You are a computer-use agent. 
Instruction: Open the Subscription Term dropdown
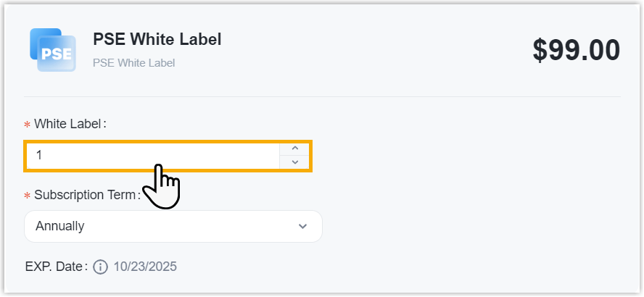pos(173,227)
